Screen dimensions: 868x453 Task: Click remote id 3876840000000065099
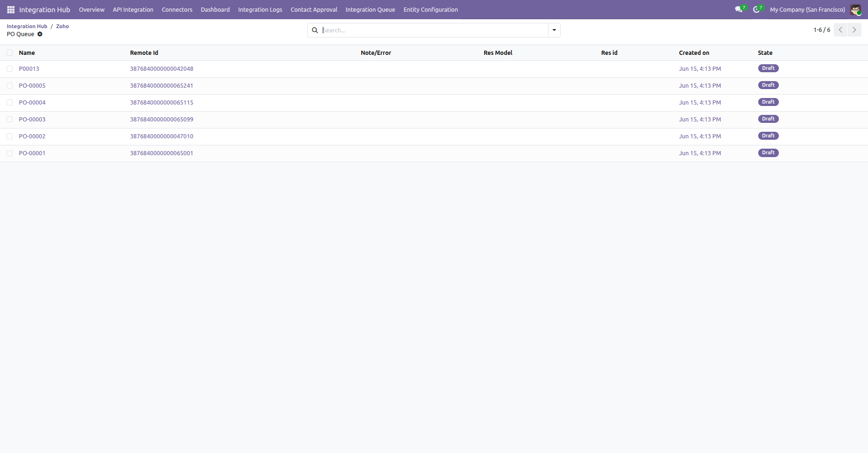tap(161, 120)
